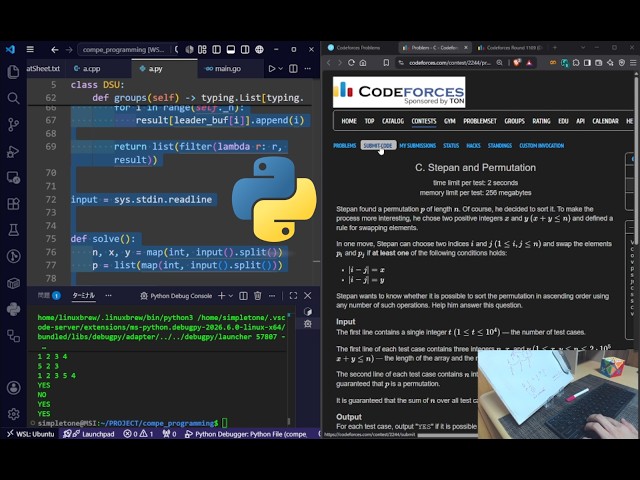Viewport: 640px width, 480px height.
Task: Open the Brave Rewards triangle icon
Action: [529, 62]
